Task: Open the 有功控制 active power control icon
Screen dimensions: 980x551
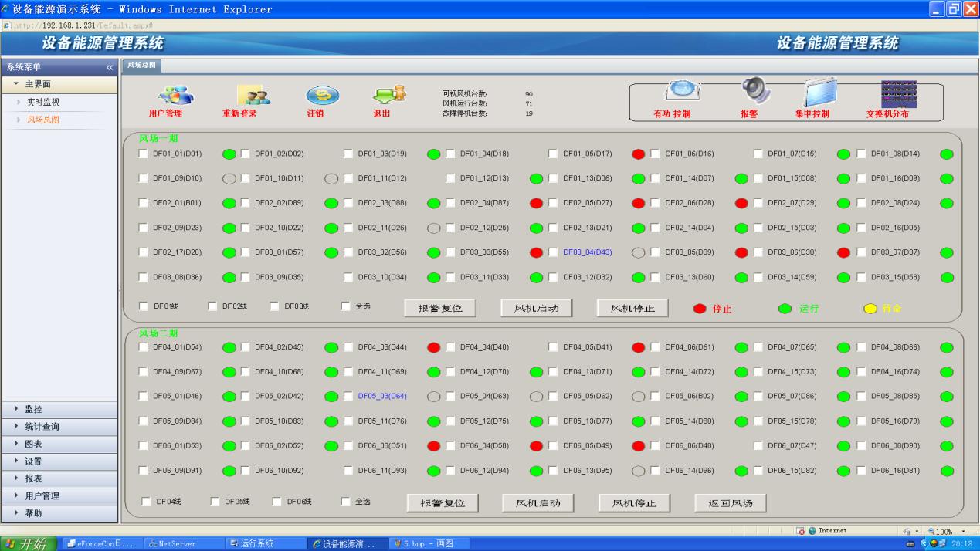Action: (x=682, y=91)
